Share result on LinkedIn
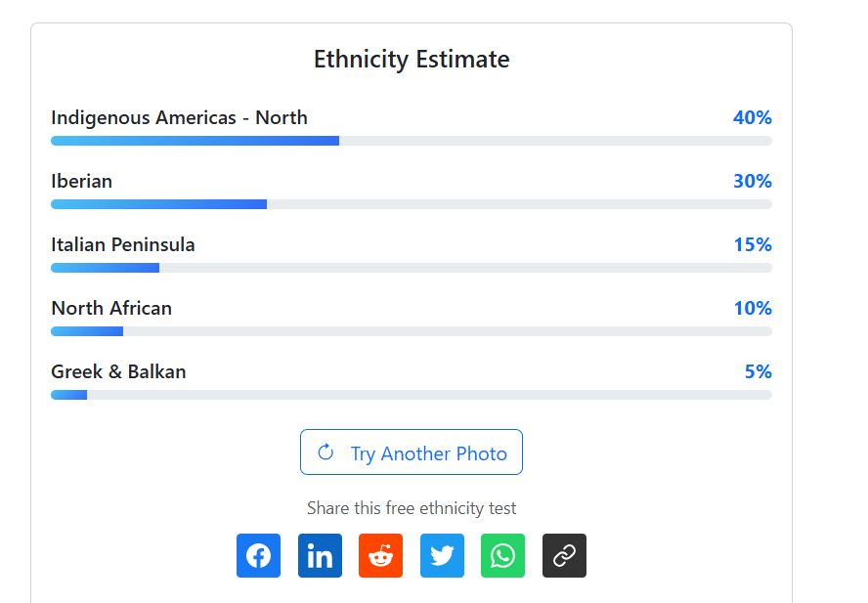Viewport: 868px width, 603px height. (320, 555)
